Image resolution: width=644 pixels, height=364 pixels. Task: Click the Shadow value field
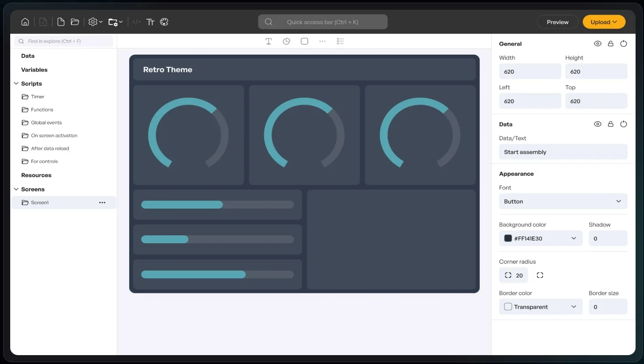[608, 238]
